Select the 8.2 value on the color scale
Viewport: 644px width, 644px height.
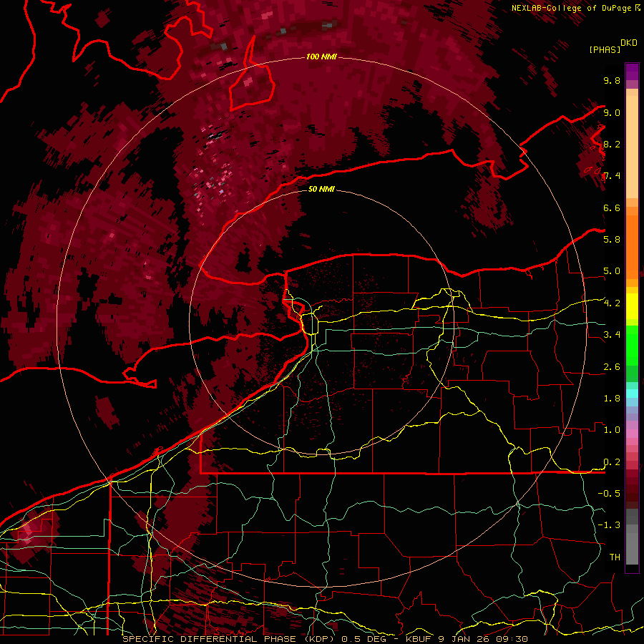(612, 144)
